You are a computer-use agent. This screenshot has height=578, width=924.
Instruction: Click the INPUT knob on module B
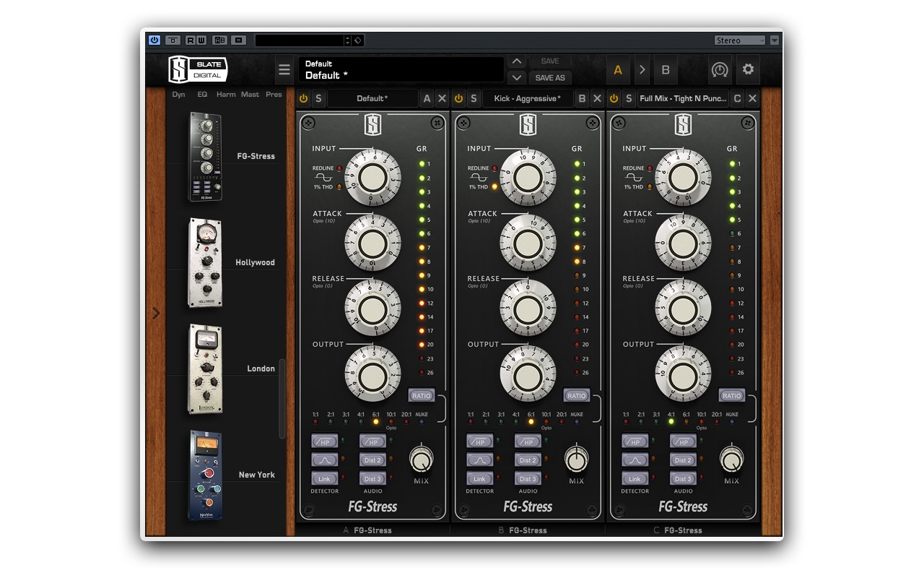click(x=528, y=177)
